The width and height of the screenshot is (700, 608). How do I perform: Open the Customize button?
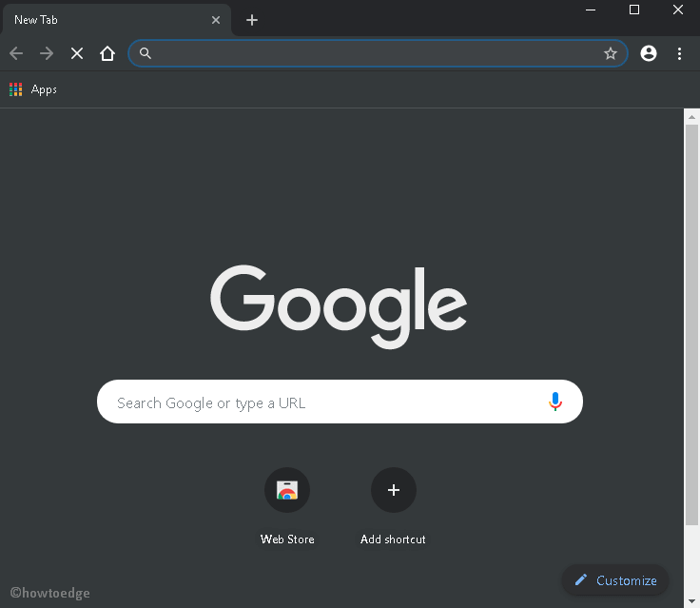[615, 580]
